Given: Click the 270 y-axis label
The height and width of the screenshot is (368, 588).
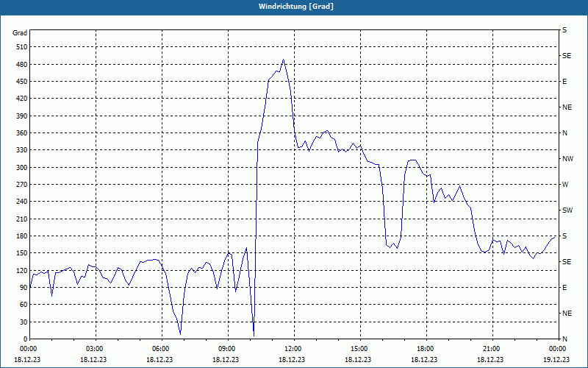Looking at the screenshot, I should [x=22, y=185].
